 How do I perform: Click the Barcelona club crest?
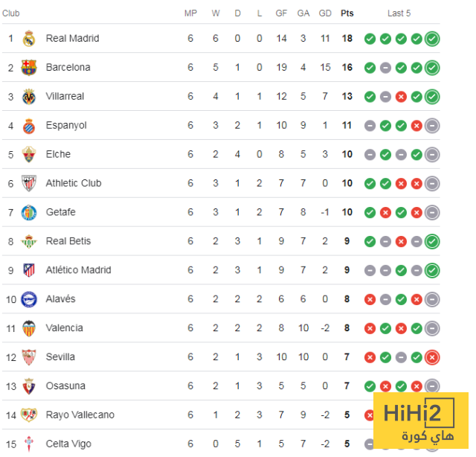pos(29,68)
